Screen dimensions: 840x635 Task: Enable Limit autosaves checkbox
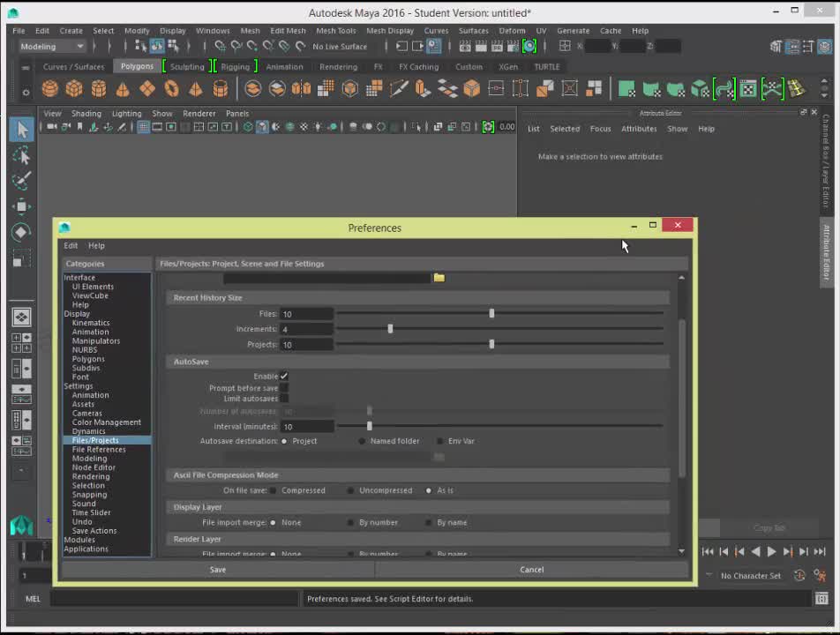point(284,399)
